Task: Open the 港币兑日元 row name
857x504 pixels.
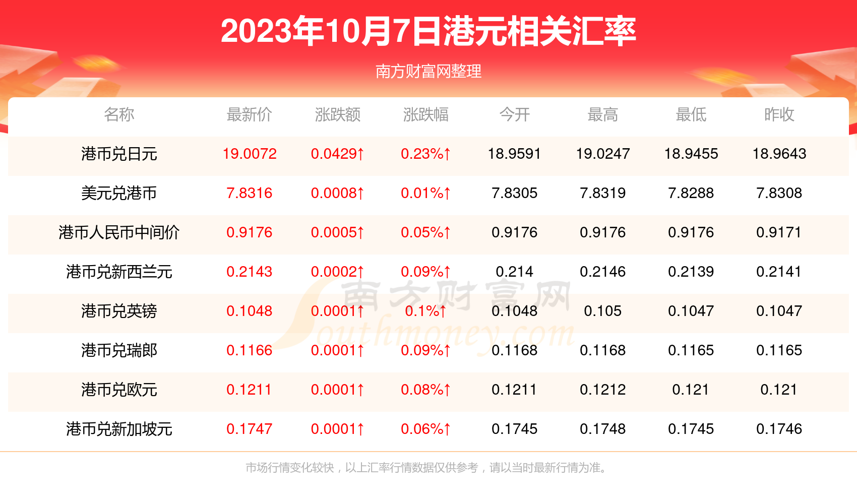Action: point(119,154)
